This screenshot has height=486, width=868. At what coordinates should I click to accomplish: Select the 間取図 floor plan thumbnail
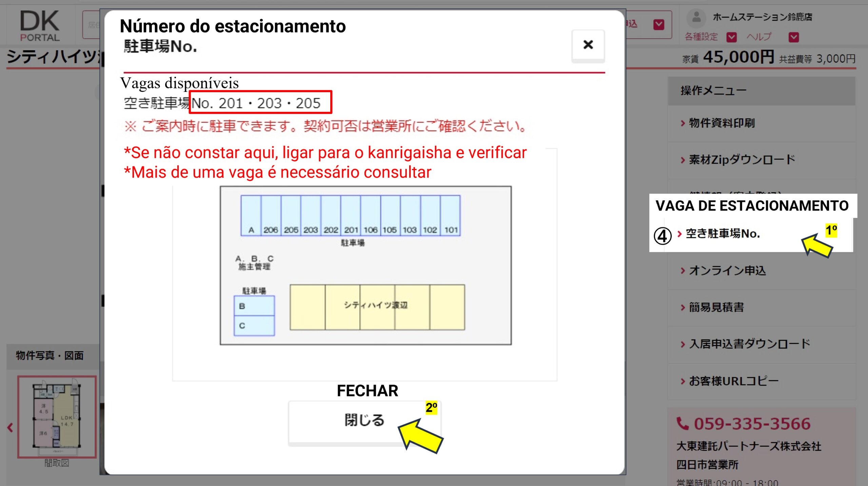57,417
